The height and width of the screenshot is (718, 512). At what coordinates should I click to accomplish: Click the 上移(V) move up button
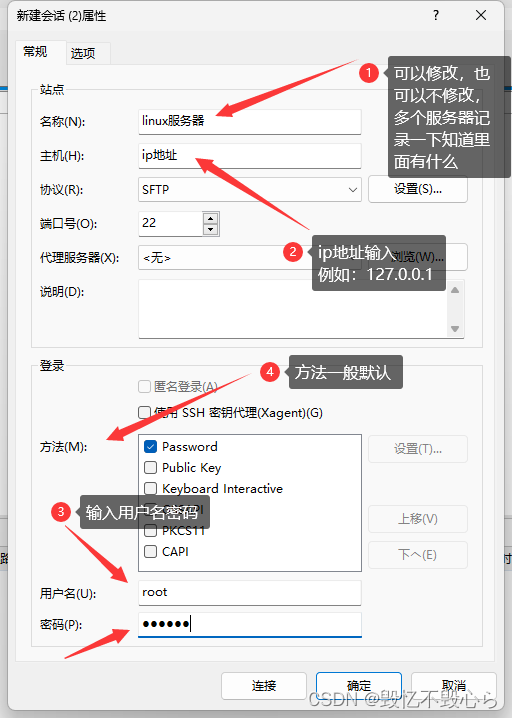click(418, 519)
